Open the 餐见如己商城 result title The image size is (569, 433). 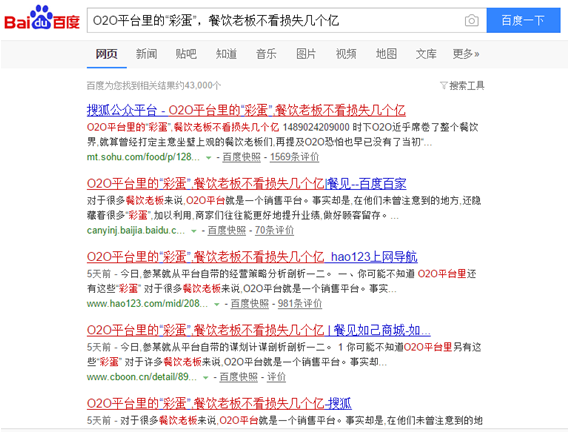tap(258, 330)
